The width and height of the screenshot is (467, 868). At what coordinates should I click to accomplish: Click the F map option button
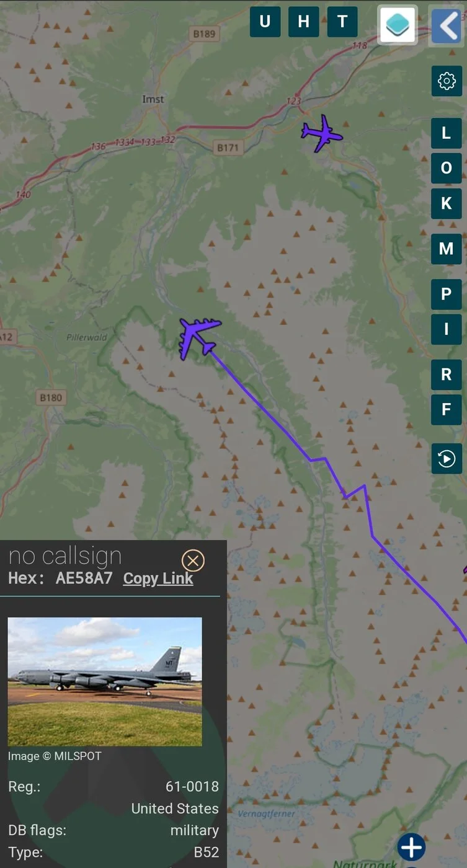pyautogui.click(x=447, y=409)
